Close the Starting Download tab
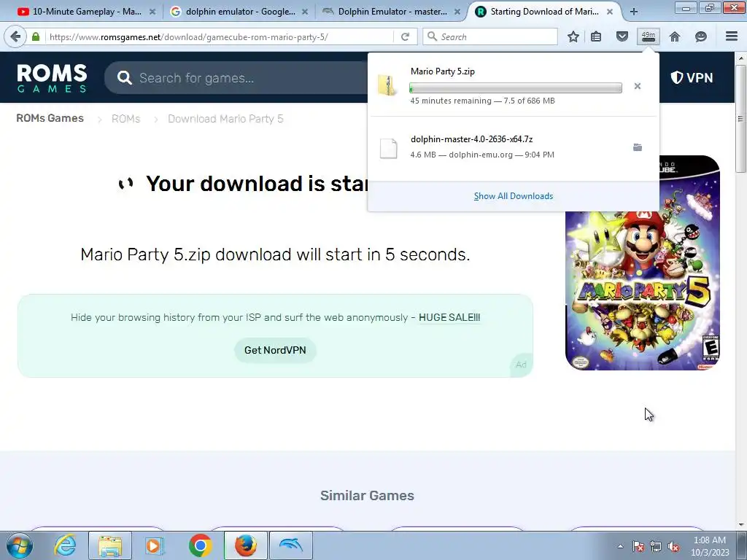Viewport: 747px width, 560px height. click(610, 12)
